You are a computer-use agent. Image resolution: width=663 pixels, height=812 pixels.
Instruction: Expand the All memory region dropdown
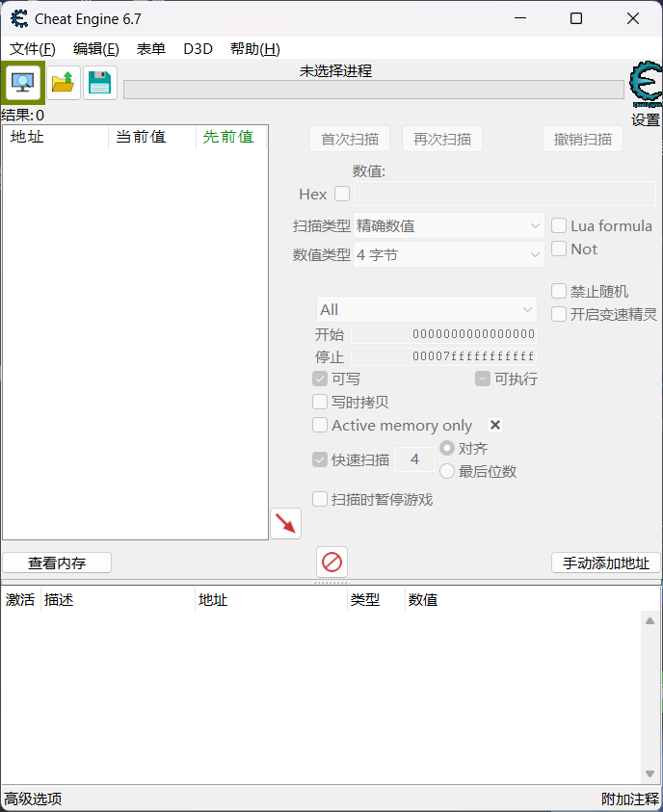click(426, 310)
